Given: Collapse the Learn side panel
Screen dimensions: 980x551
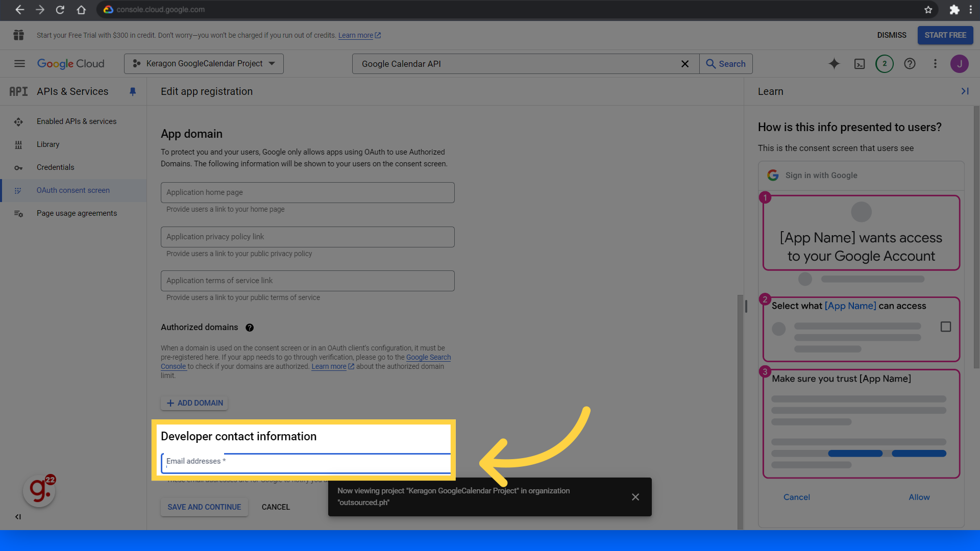Looking at the screenshot, I should pyautogui.click(x=965, y=91).
